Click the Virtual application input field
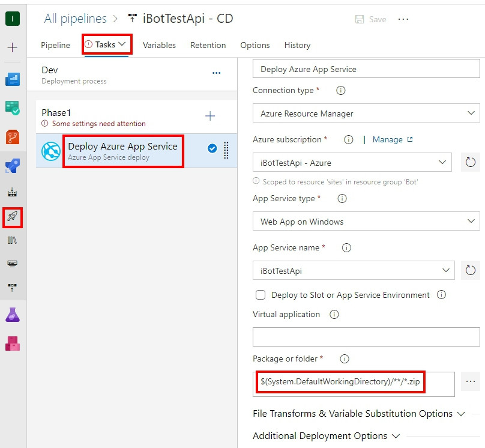 point(366,337)
